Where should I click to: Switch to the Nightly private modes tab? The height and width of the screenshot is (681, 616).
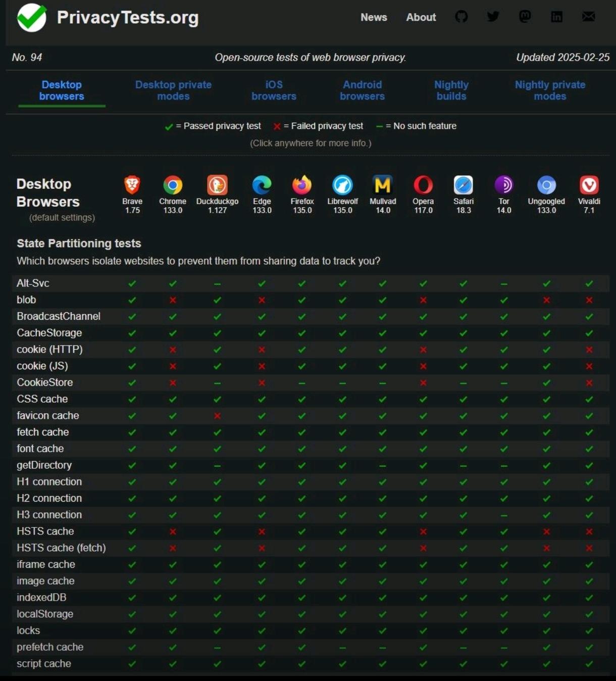pos(550,90)
